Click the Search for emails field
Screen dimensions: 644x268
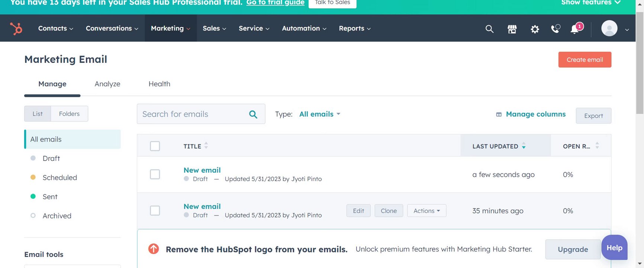[191, 114]
